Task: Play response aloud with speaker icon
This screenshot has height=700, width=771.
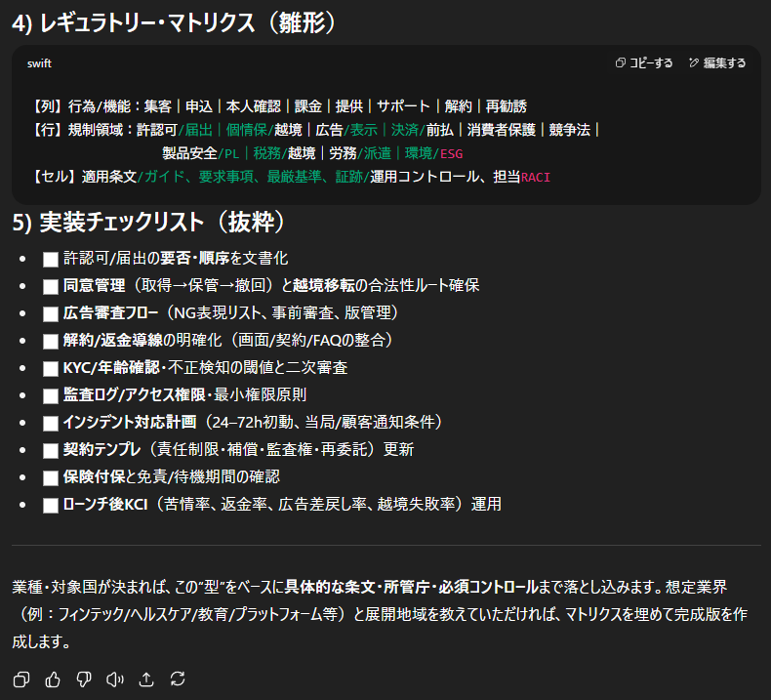Action: point(115,679)
